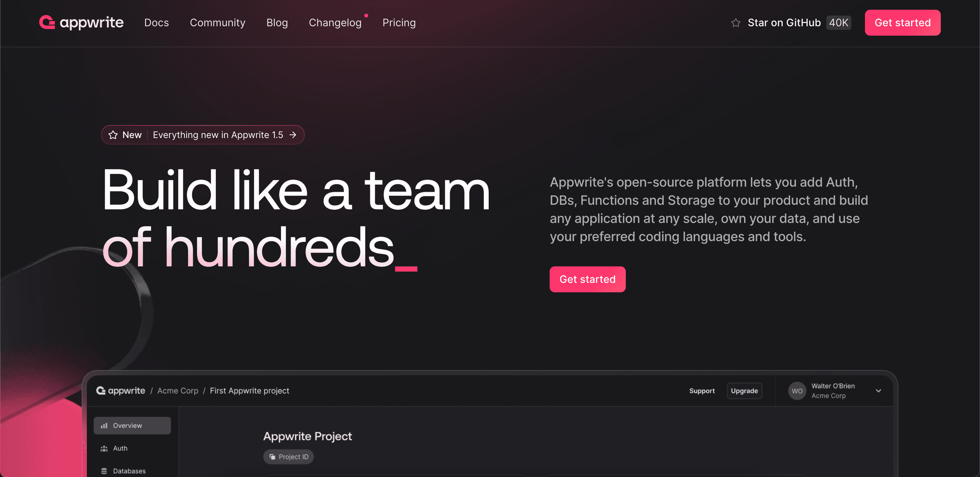Viewport: 980px width, 477px height.
Task: Click the Overview sidebar icon
Action: pyautogui.click(x=104, y=426)
